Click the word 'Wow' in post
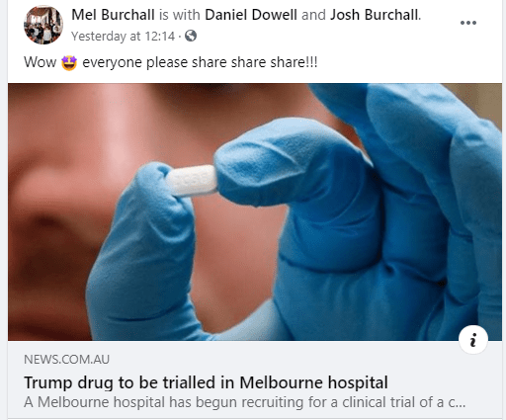 [x=40, y=62]
